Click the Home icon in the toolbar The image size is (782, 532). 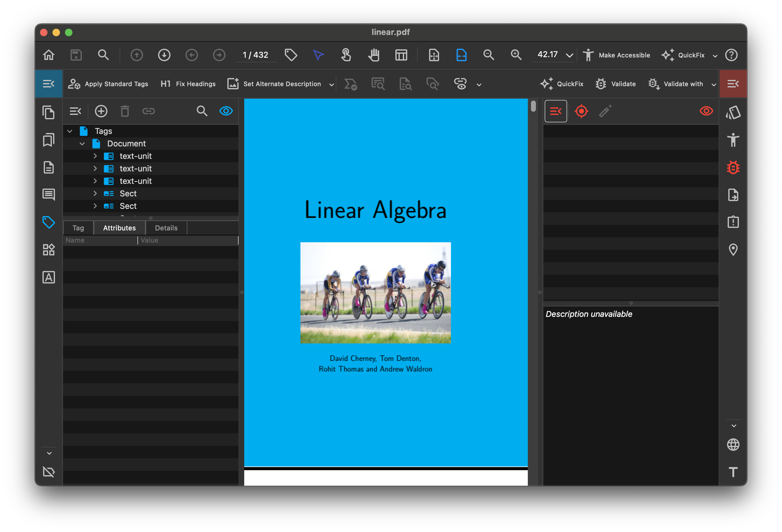(x=49, y=55)
